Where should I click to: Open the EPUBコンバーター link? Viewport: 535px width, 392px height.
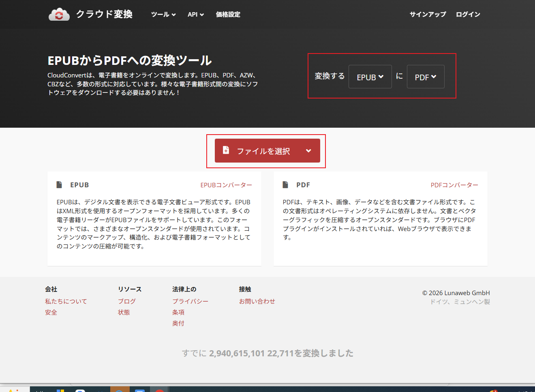[226, 185]
